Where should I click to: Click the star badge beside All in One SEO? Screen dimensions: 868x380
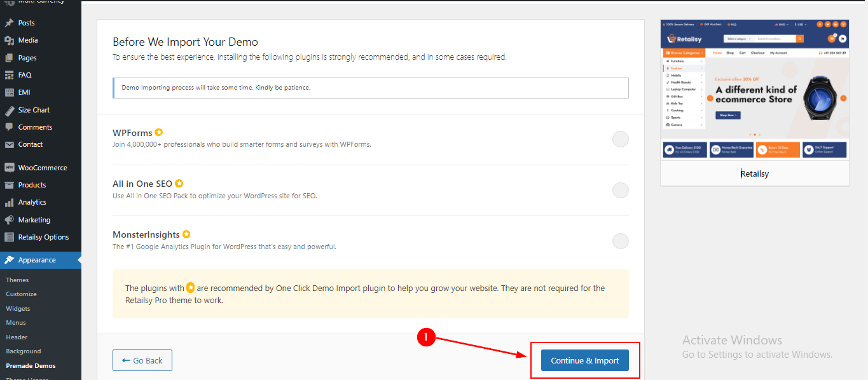click(179, 183)
